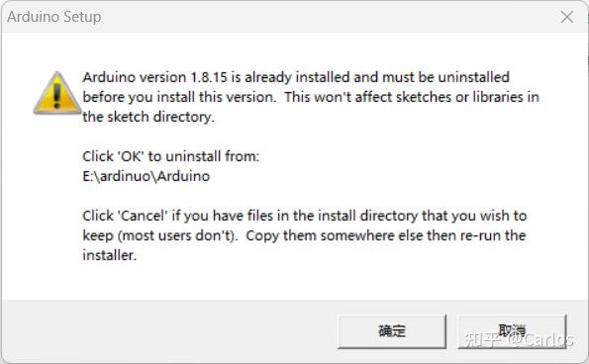Click the yellow warning triangle icon
The width and height of the screenshot is (589, 364).
point(56,93)
